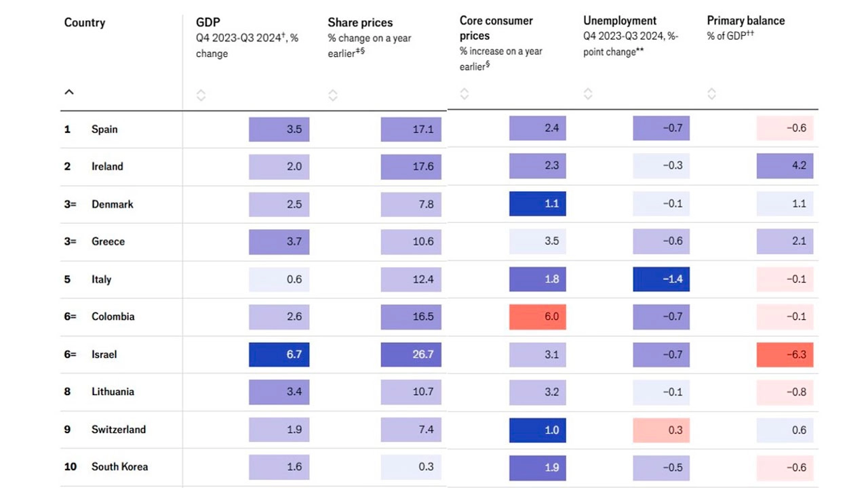Click Italy's unemployment cell showing -1.4

pyautogui.click(x=661, y=279)
